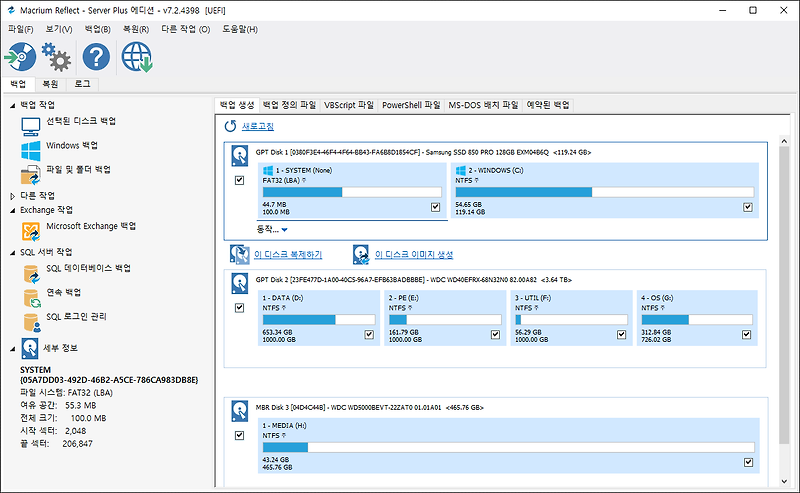Viewport: 800px width, 493px height.
Task: Uncheck the OS (G:) partition checkbox
Action: (x=746, y=335)
